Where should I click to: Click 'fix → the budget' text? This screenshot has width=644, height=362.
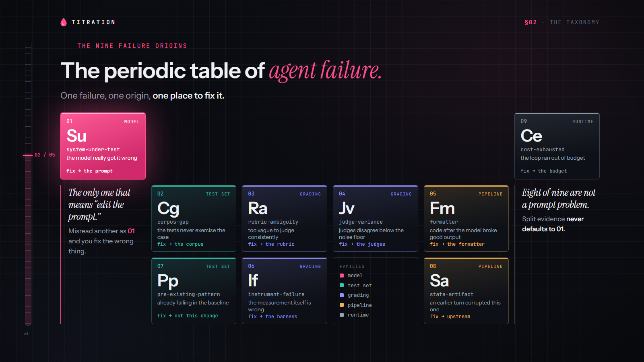coord(544,171)
